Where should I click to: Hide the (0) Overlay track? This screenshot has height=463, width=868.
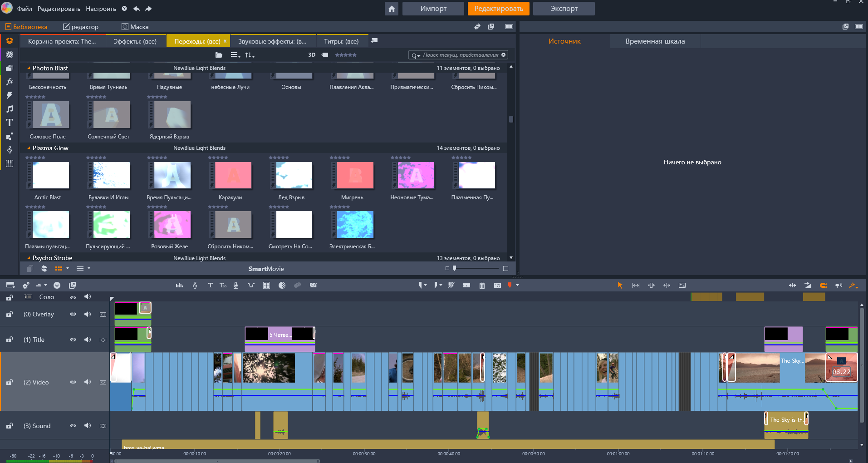coord(73,314)
